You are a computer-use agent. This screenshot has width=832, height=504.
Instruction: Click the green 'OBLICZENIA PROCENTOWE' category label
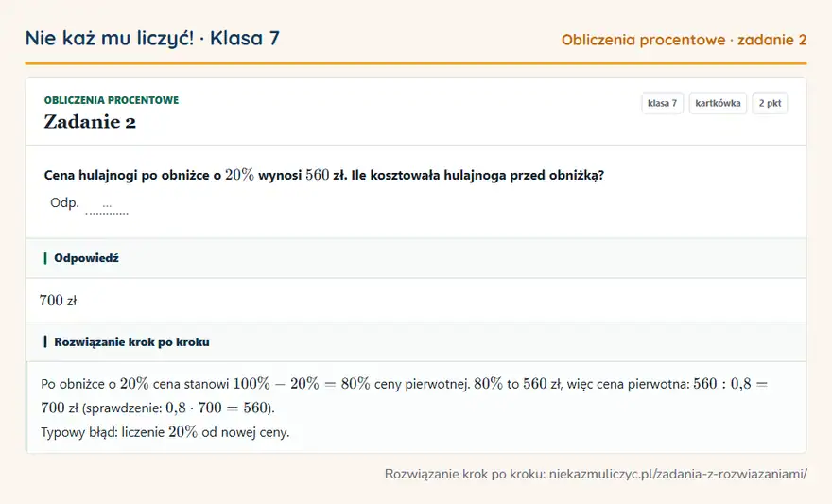[112, 100]
